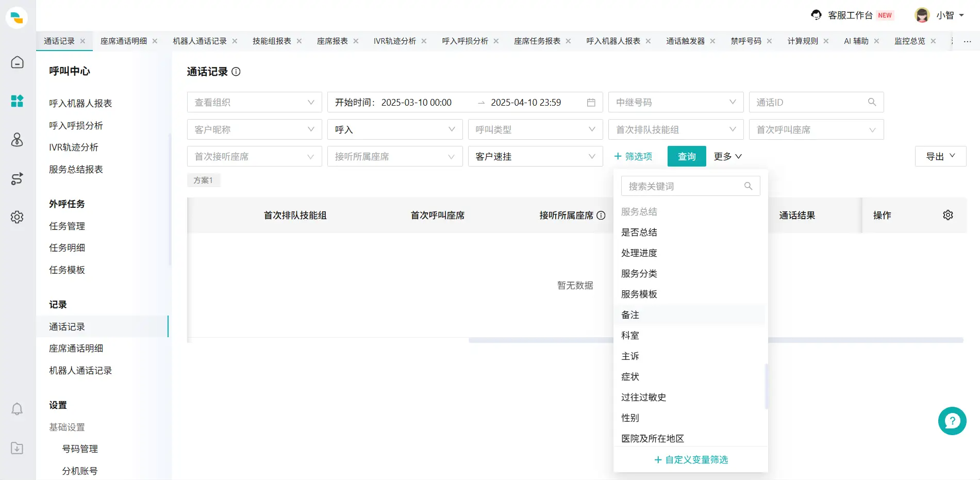Click the 通话ID input field
The image size is (980, 480).
coord(817,102)
